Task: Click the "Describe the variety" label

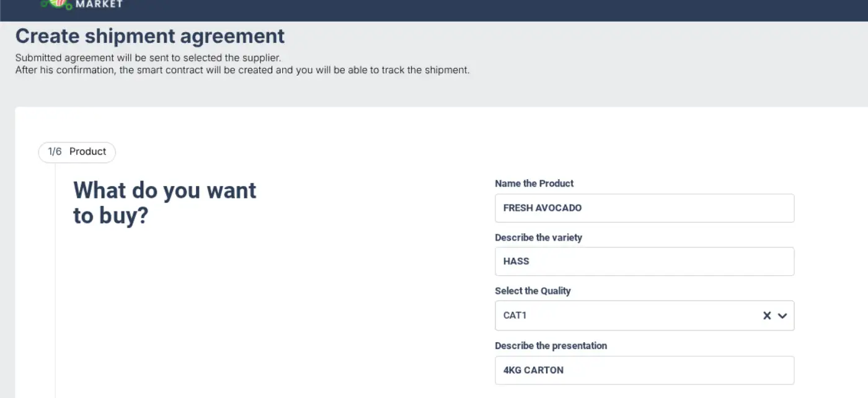Action: [x=538, y=237]
